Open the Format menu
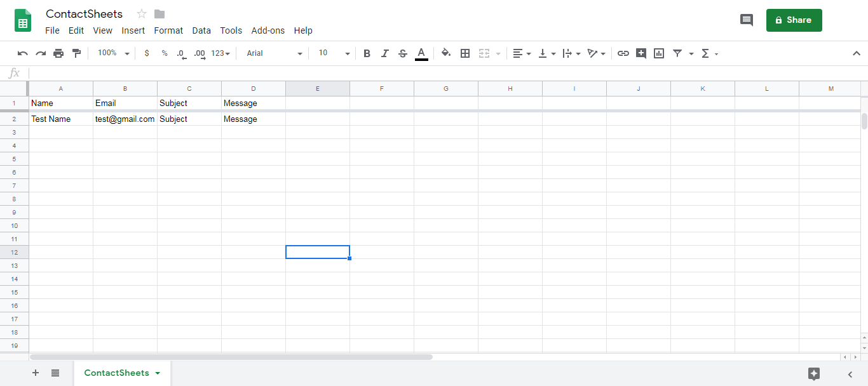 click(168, 30)
